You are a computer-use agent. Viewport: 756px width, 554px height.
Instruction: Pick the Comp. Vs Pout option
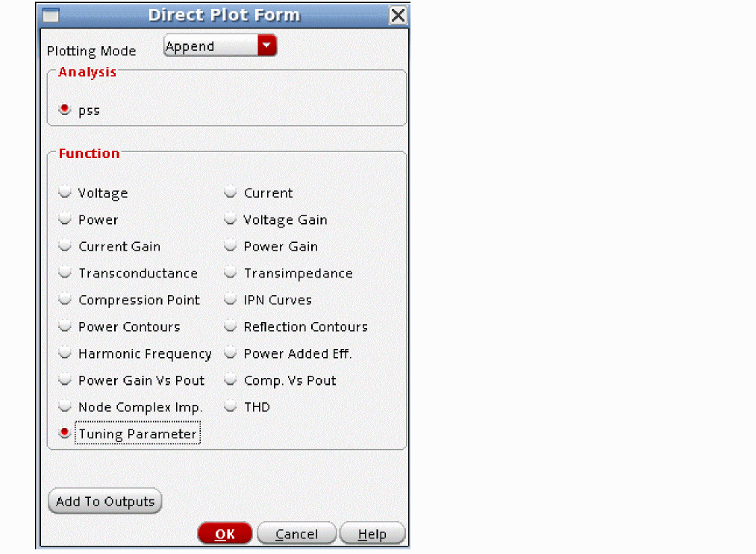(231, 380)
